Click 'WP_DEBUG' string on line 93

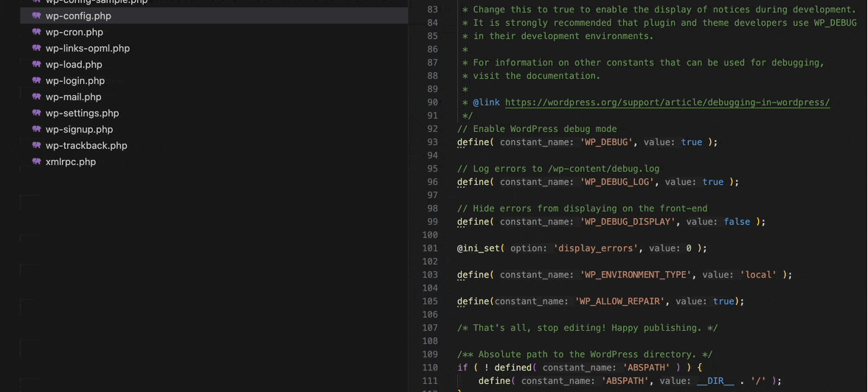606,142
